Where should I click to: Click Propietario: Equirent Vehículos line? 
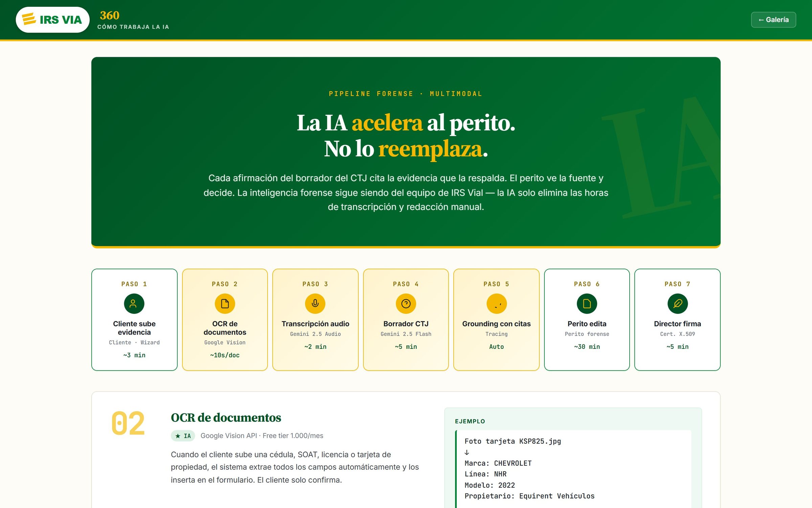[x=529, y=496]
